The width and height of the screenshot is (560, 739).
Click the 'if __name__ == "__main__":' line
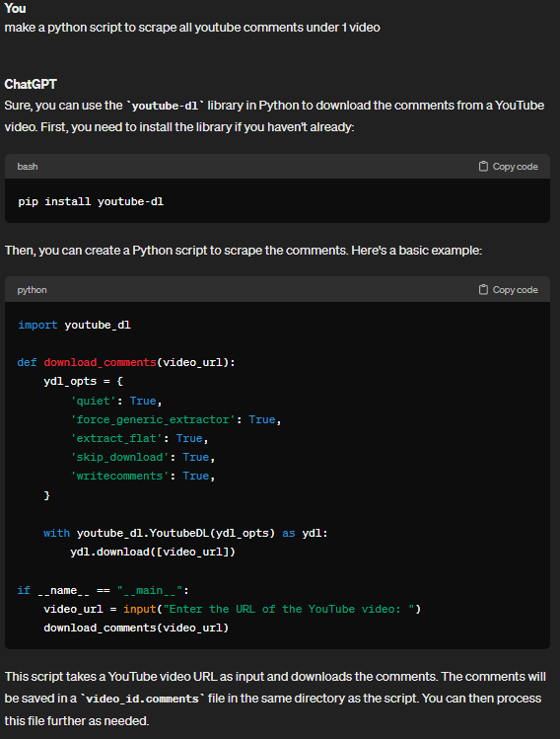point(104,590)
